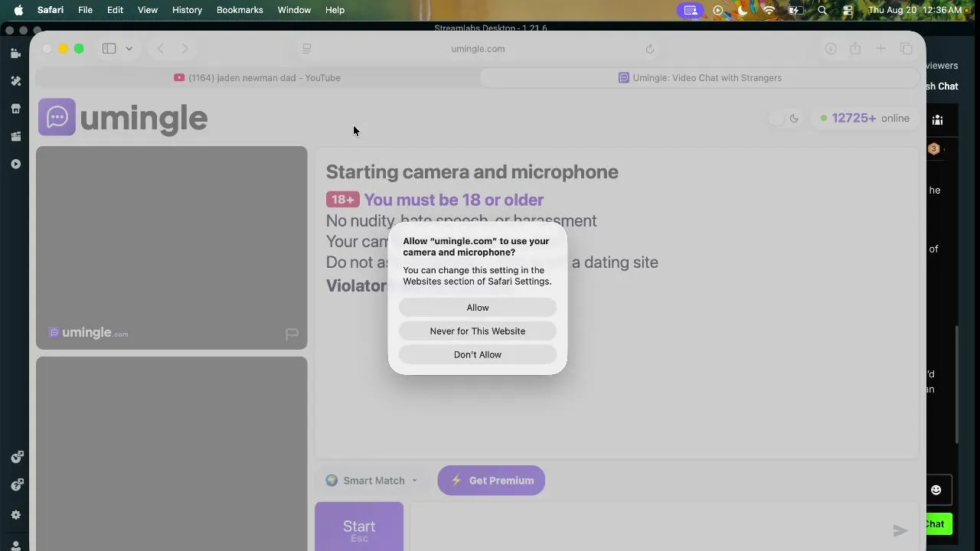Open Streamlabs themes brush icon
Screen dimensions: 980x551
15,81
